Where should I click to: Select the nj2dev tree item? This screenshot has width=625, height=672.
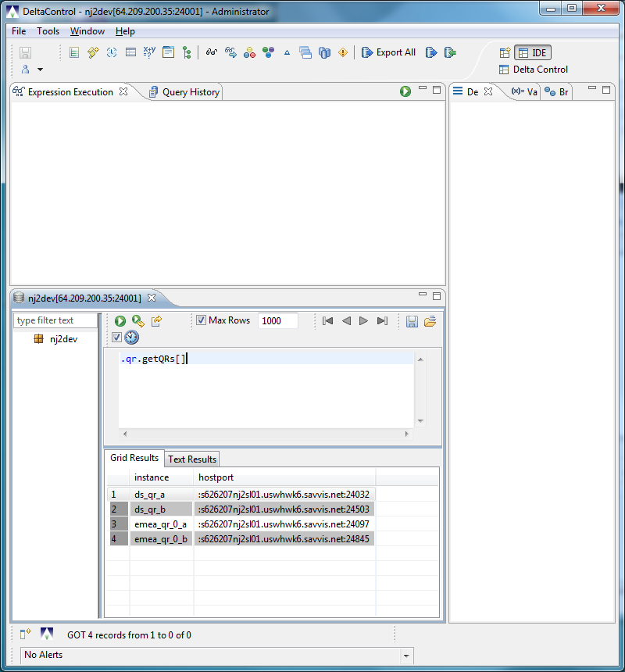click(63, 339)
